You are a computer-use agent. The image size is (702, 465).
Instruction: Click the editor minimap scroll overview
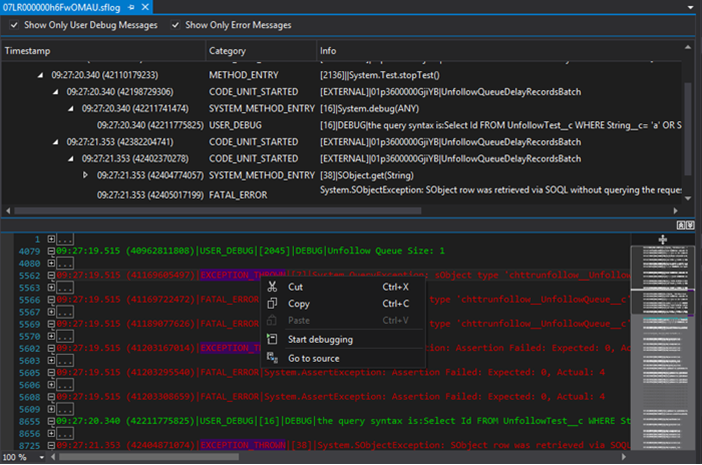(662, 347)
